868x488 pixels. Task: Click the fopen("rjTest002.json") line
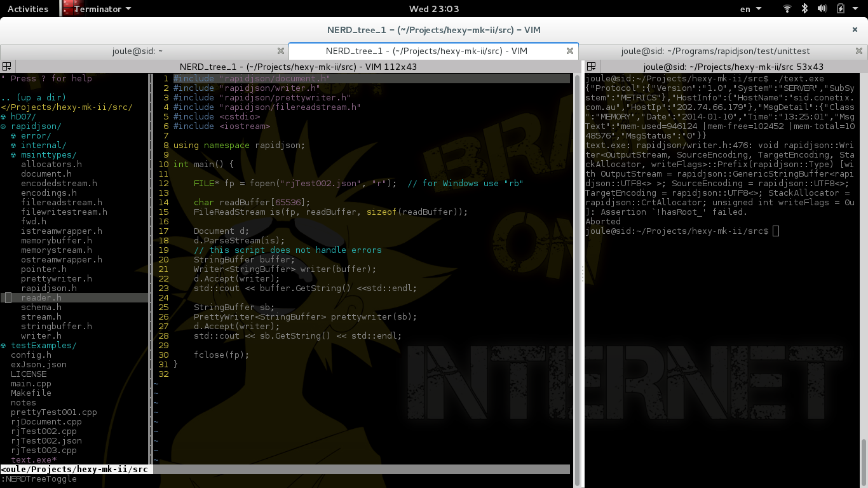(358, 183)
